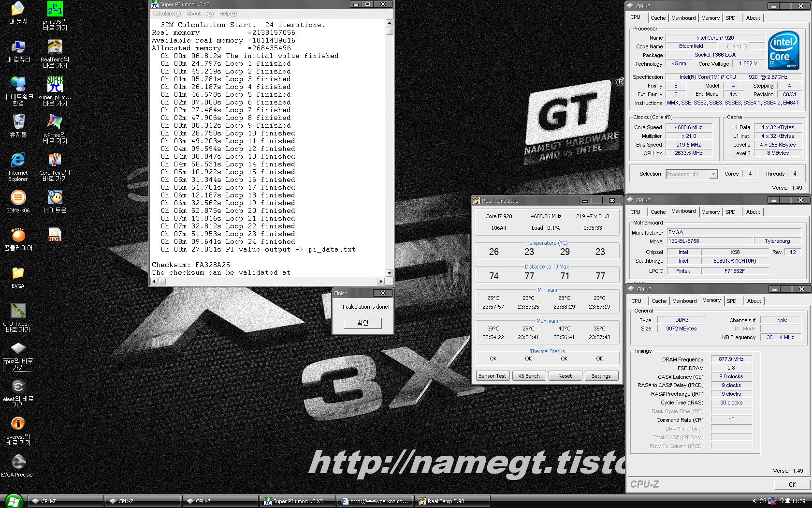This screenshot has height=508, width=812.
Task: Click OK in bottom CPU-Z window
Action: pyautogui.click(x=792, y=484)
